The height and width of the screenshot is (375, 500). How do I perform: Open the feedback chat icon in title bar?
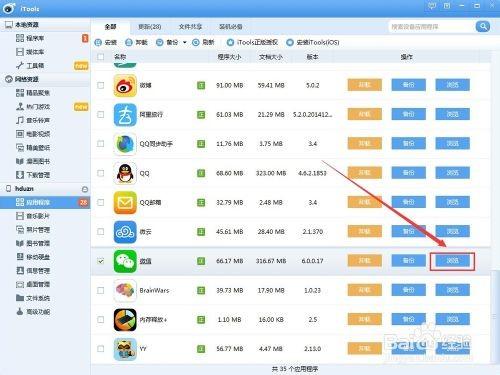(x=432, y=6)
